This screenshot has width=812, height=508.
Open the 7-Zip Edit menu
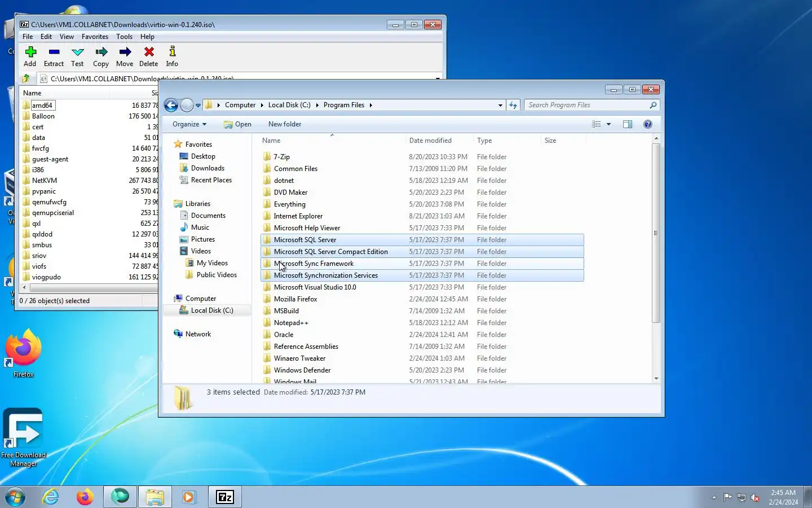pos(46,37)
